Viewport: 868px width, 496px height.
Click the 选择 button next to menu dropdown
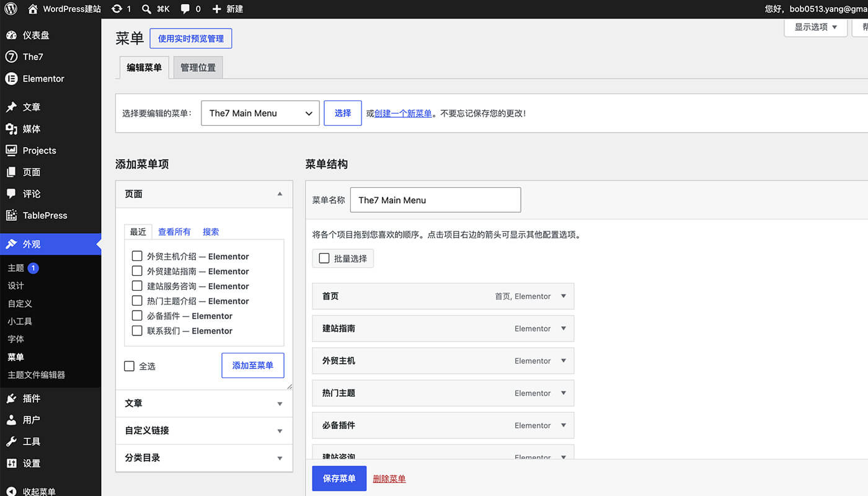click(343, 113)
